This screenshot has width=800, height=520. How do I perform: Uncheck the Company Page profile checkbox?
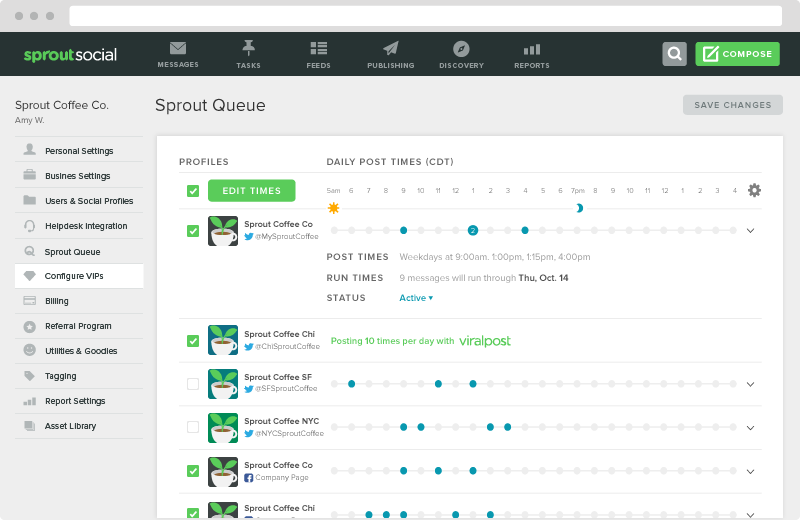click(x=193, y=471)
